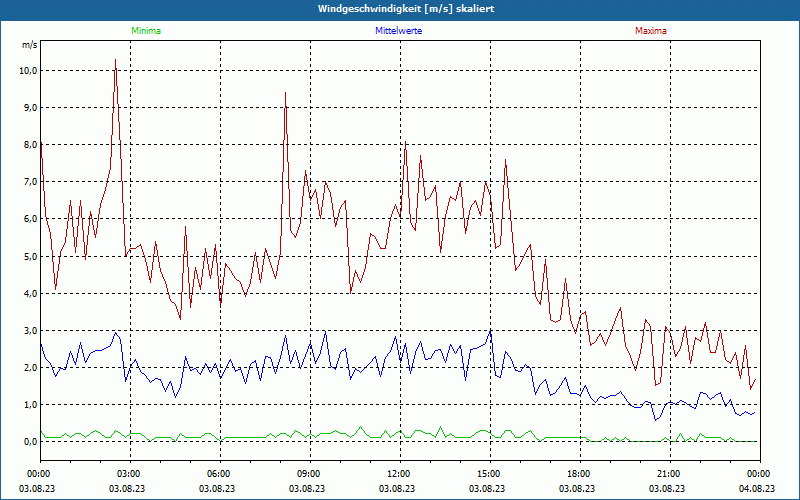Image resolution: width=800 pixels, height=500 pixels.
Task: Click the '03.08.23' date under '12:00'
Action: pos(397,489)
